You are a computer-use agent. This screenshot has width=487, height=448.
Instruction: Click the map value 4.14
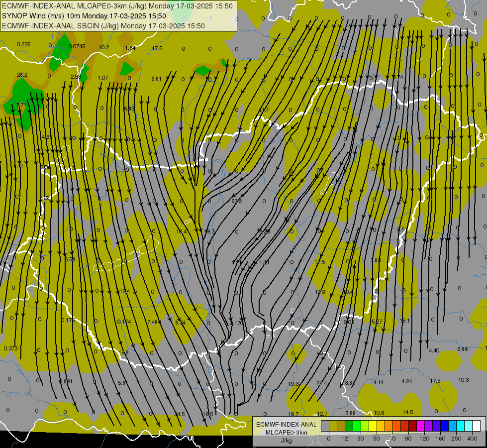pyautogui.click(x=378, y=382)
